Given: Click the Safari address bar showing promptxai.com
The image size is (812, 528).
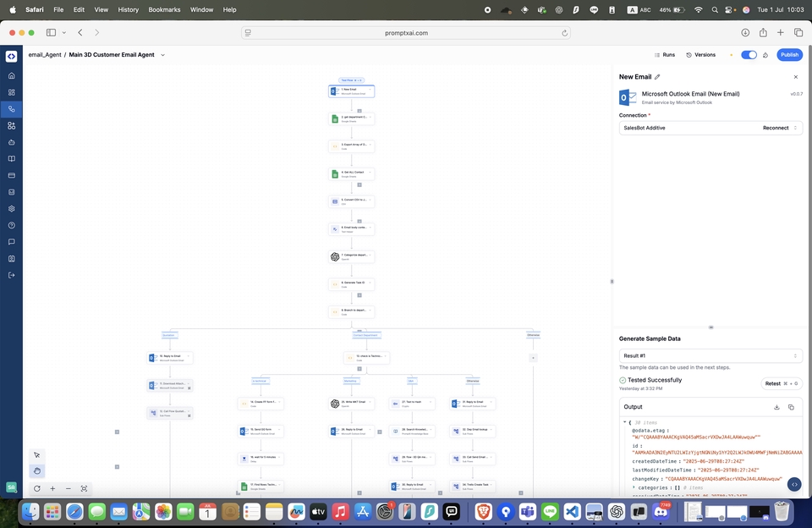Looking at the screenshot, I should pyautogui.click(x=406, y=32).
